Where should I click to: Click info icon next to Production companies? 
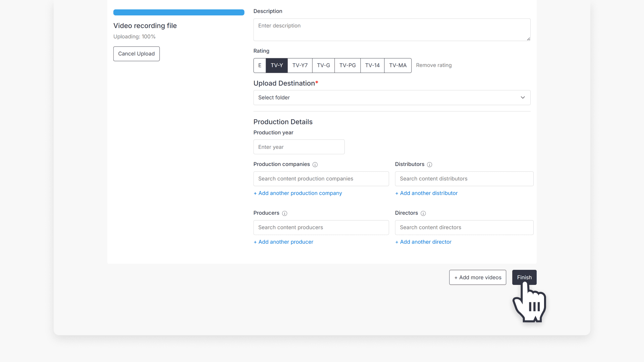[x=315, y=165]
